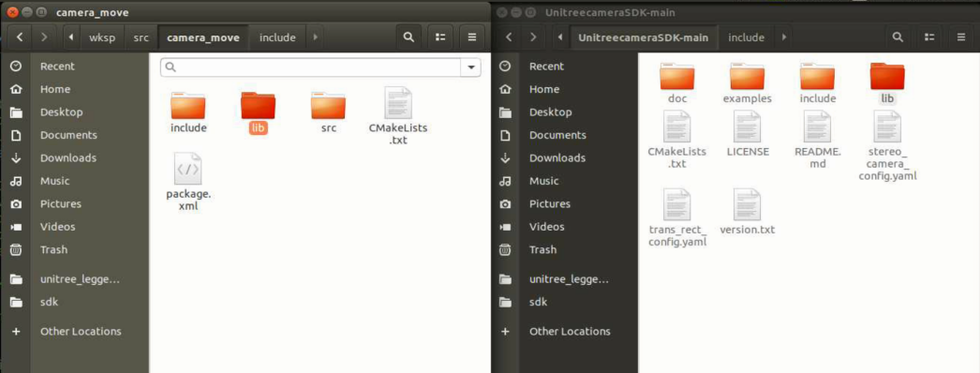Image resolution: width=980 pixels, height=373 pixels.
Task: Select trans_rect_config.yaml file
Action: 676,218
